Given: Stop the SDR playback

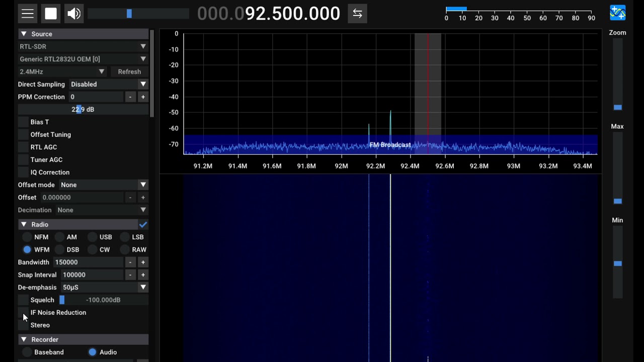Looking at the screenshot, I should [51, 14].
